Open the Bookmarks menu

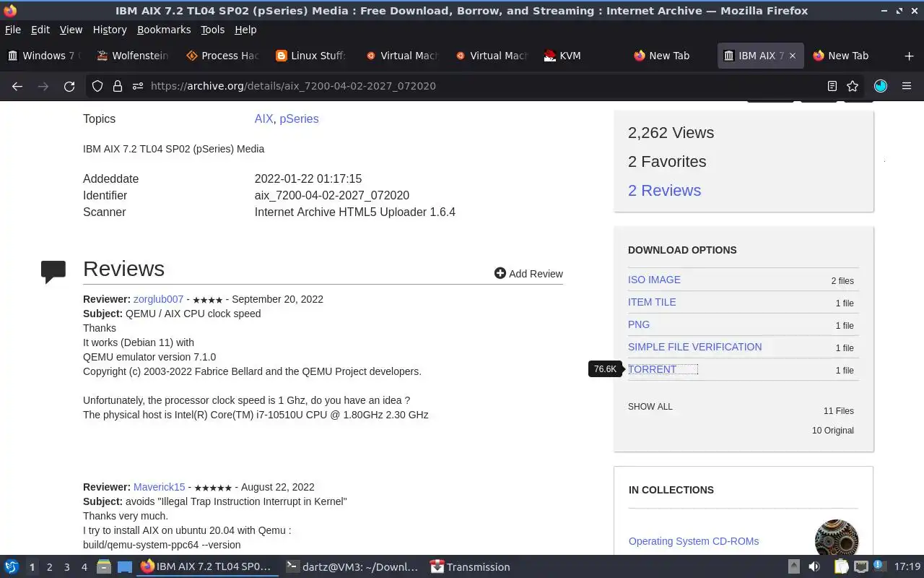[x=164, y=30]
